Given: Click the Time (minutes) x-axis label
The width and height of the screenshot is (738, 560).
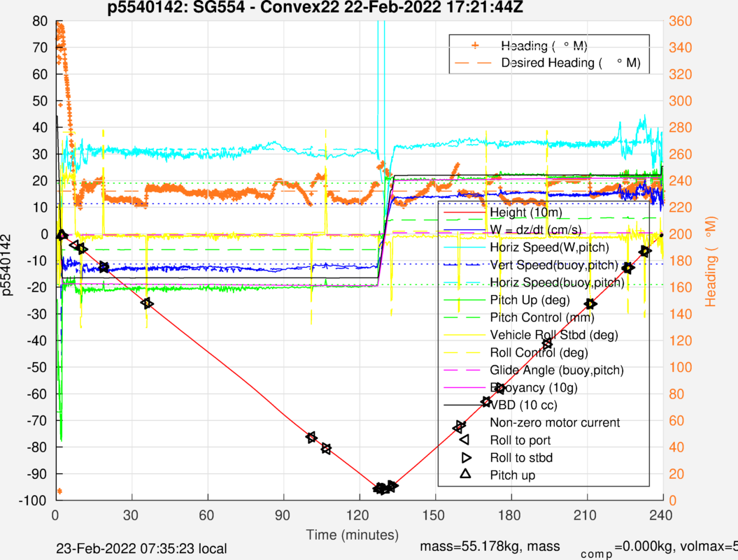Looking at the screenshot, I should 359,535.
